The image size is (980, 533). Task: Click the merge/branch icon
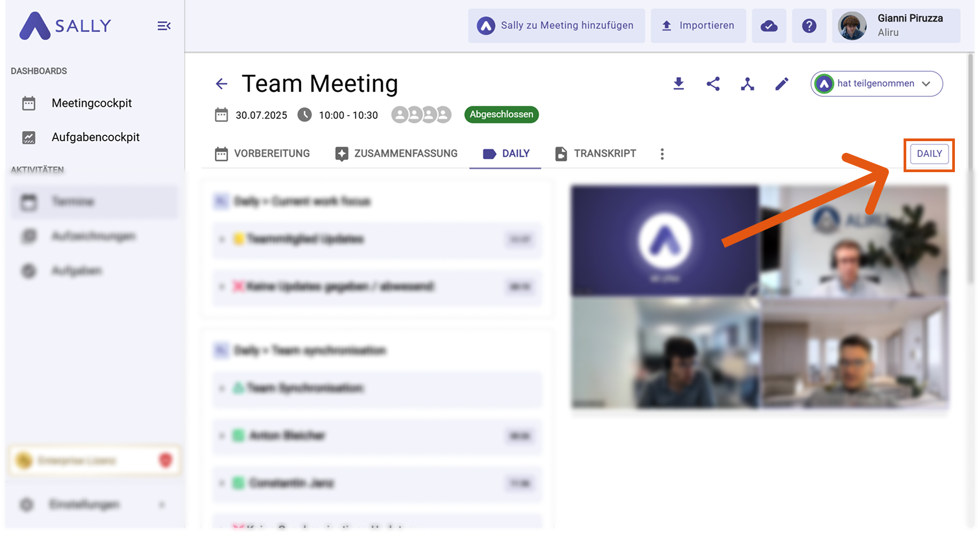pos(747,84)
